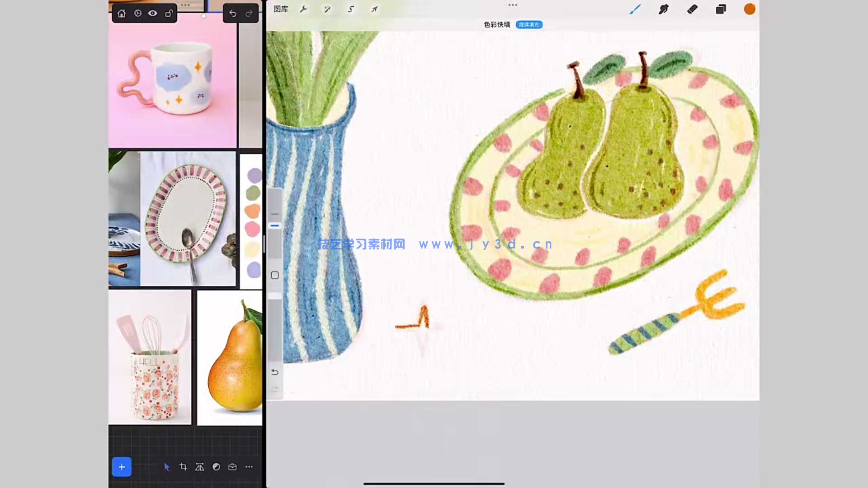868x488 pixels.
Task: Switch to the Eraser tool
Action: tap(692, 9)
